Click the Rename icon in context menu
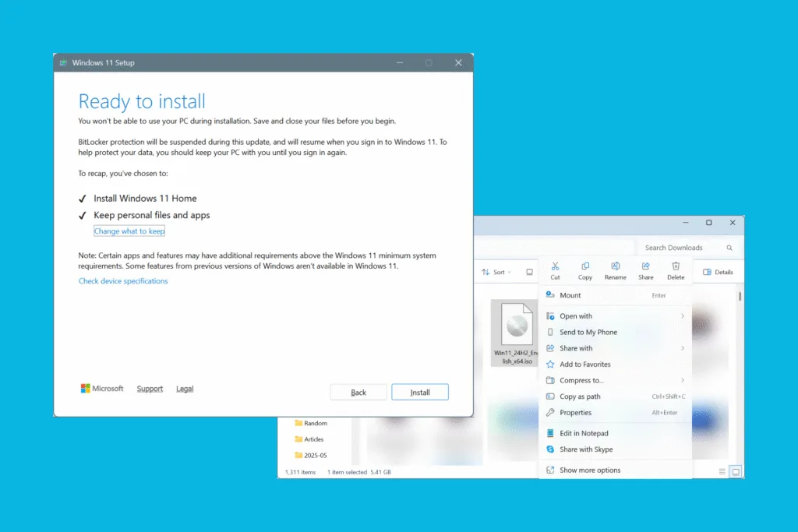 (616, 270)
